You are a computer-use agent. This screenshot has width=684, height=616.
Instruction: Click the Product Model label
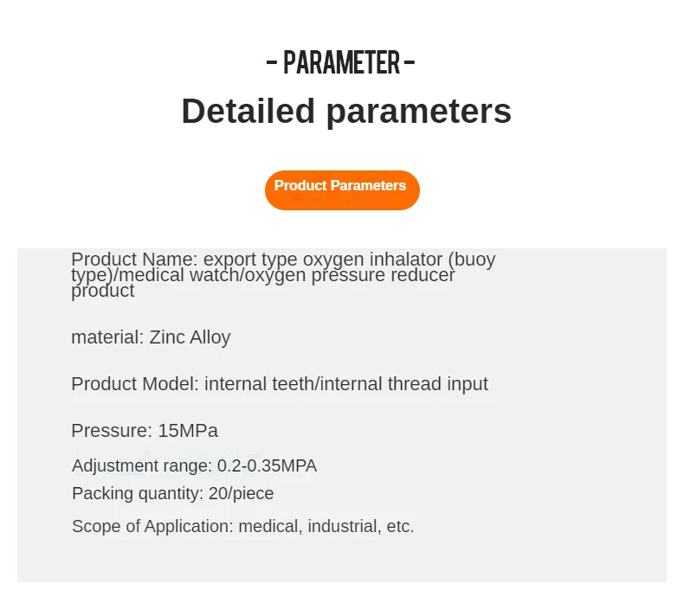[135, 383]
